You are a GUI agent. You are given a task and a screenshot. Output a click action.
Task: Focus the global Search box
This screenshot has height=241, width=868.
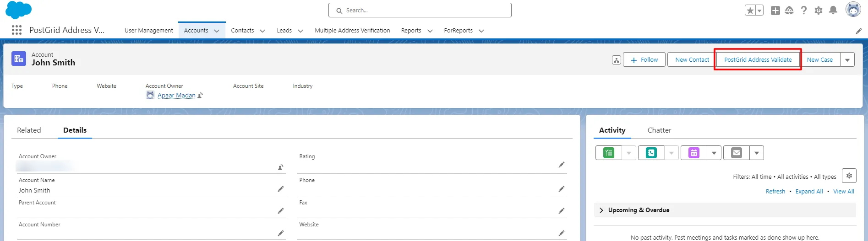point(420,10)
